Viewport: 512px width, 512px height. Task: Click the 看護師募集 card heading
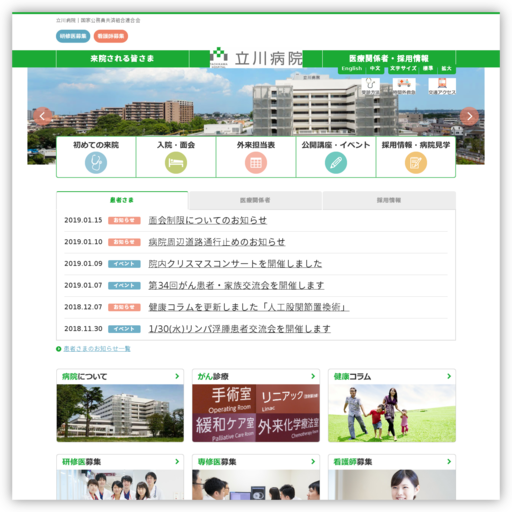click(353, 462)
